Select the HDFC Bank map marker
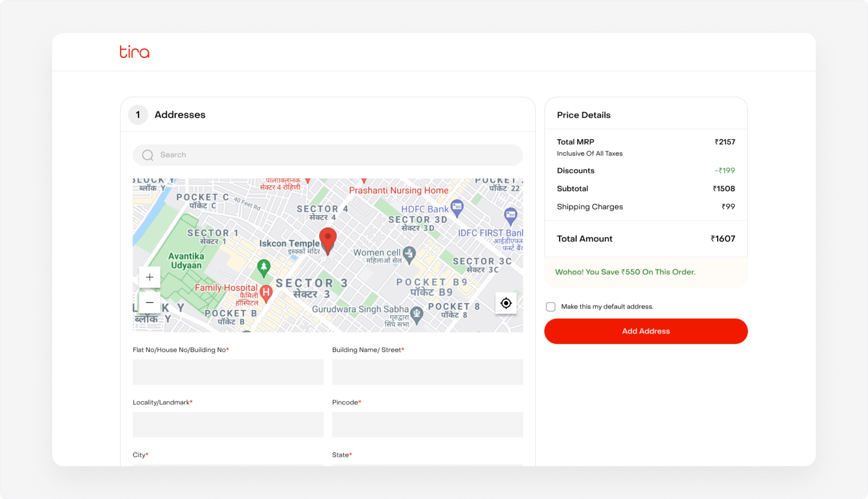Image resolution: width=868 pixels, height=499 pixels. 457,207
